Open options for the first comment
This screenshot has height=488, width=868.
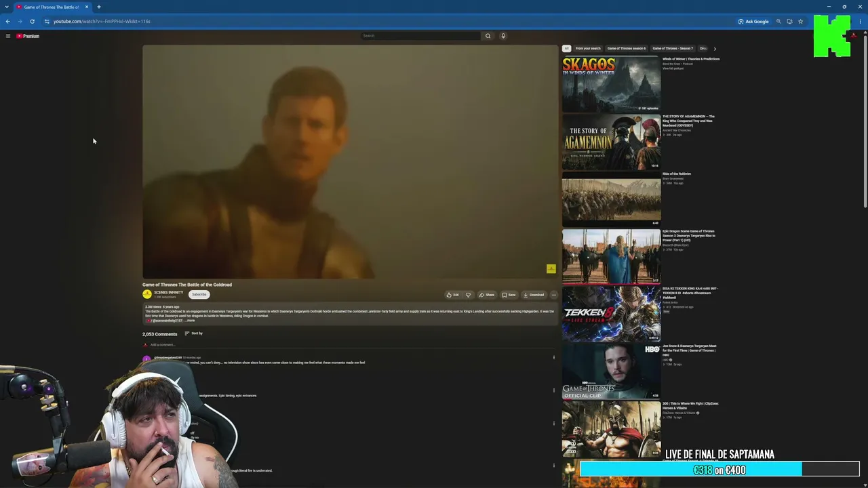pos(553,358)
